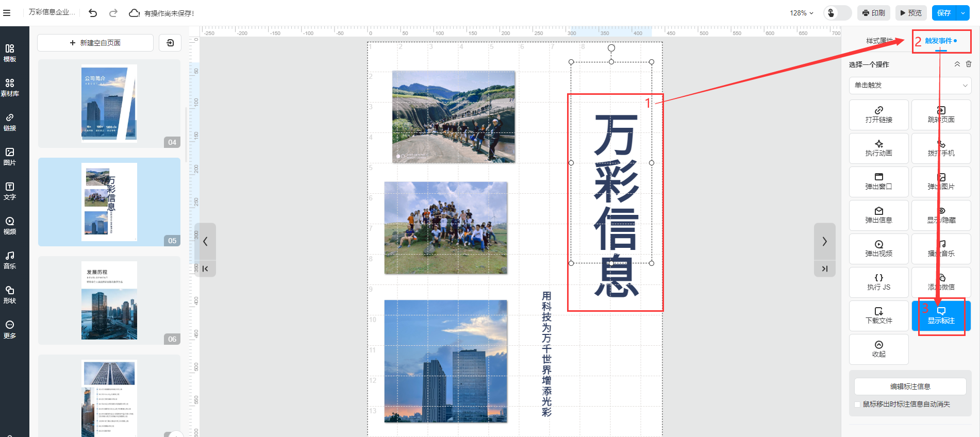Image resolution: width=980 pixels, height=437 pixels.
Task: Select the 形状 shape tool
Action: click(10, 294)
